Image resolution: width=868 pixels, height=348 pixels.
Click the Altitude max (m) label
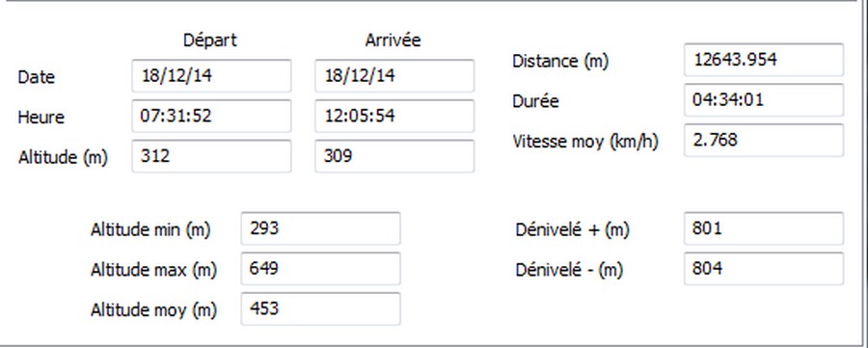click(154, 270)
